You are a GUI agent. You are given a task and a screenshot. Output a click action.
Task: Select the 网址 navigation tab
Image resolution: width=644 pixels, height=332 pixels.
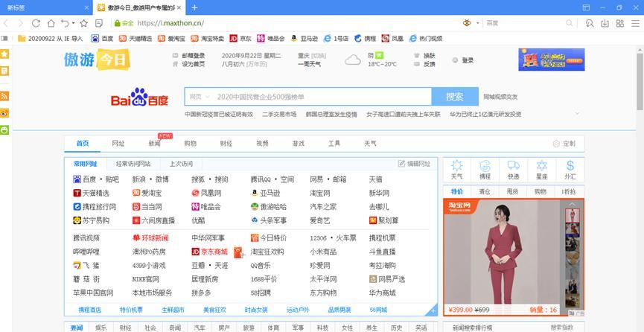(x=118, y=144)
